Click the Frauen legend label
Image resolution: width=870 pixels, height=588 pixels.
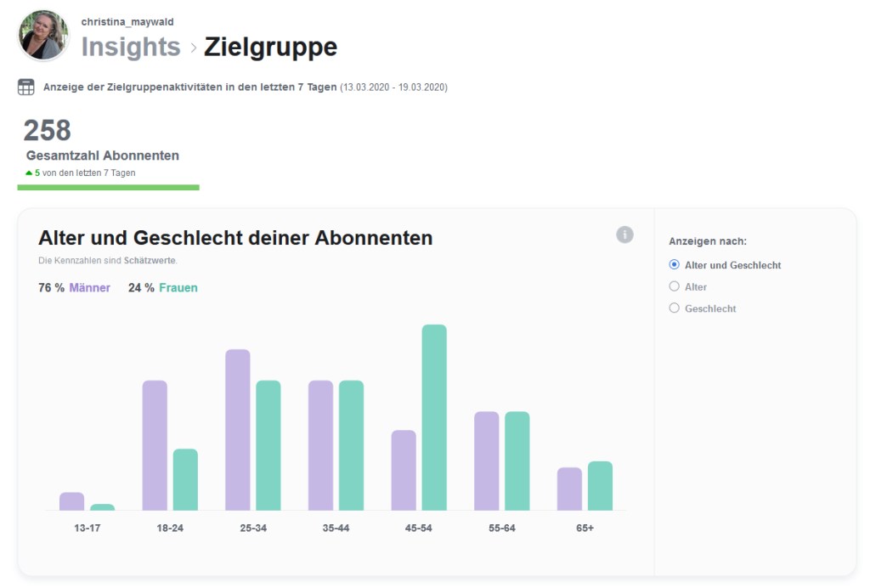point(178,288)
